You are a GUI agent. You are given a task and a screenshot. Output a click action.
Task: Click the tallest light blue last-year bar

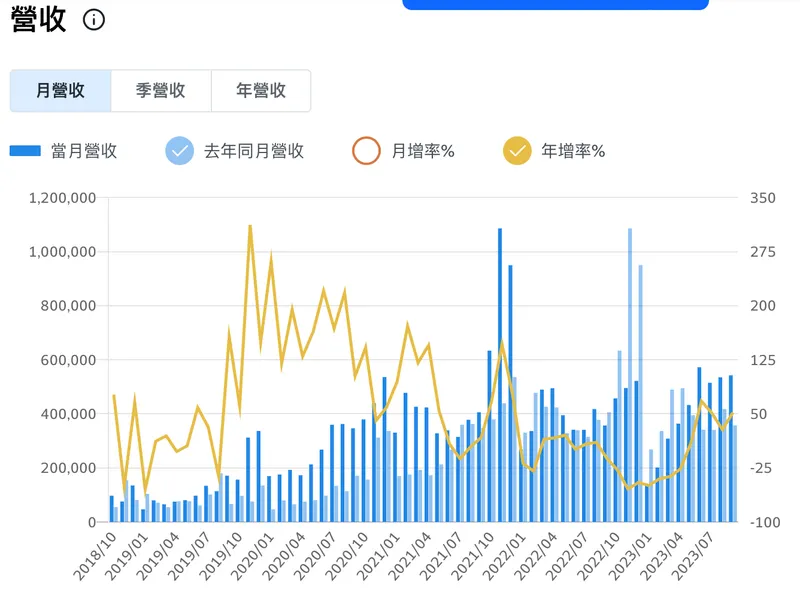pos(630,375)
